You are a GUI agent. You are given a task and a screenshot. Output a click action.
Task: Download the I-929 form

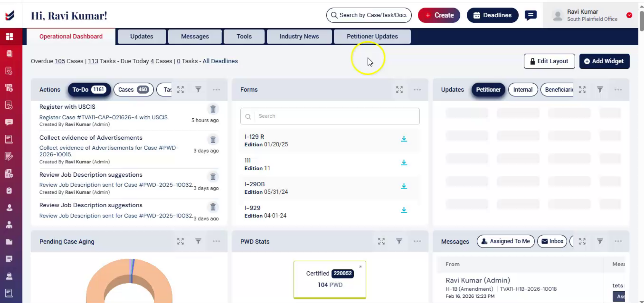pos(404,210)
